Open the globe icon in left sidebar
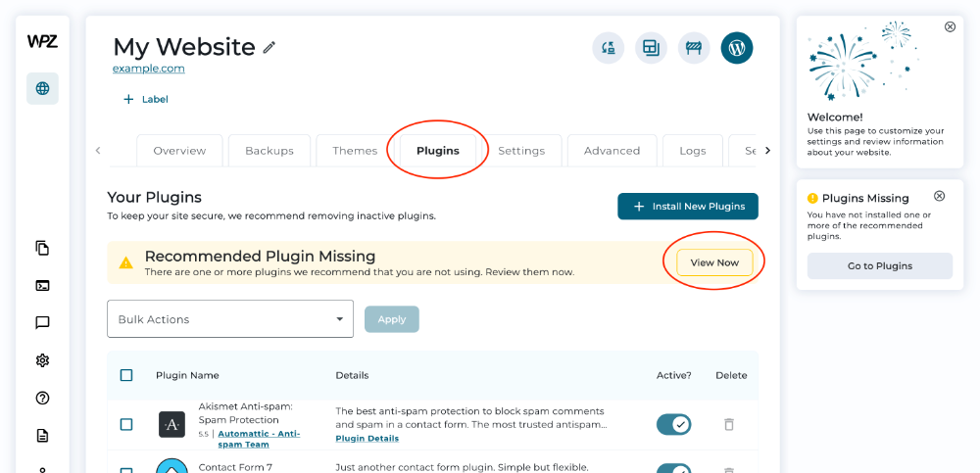Image resolution: width=980 pixels, height=473 pixels. tap(42, 88)
